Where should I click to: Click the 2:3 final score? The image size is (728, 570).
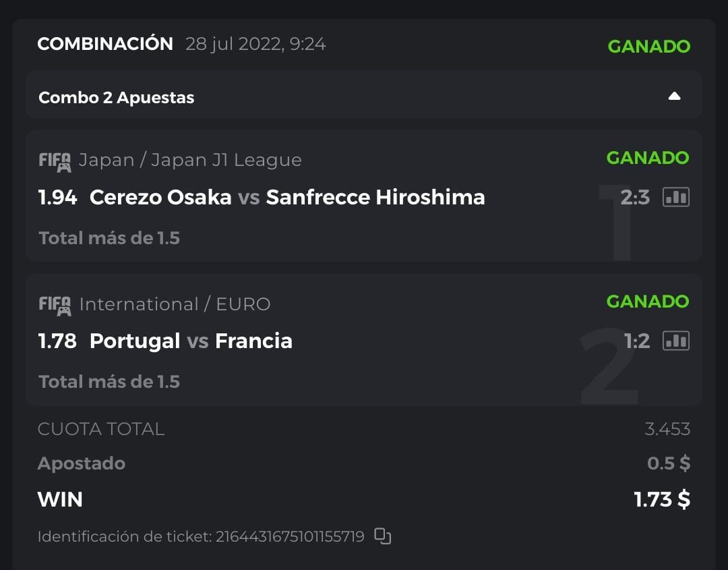635,197
